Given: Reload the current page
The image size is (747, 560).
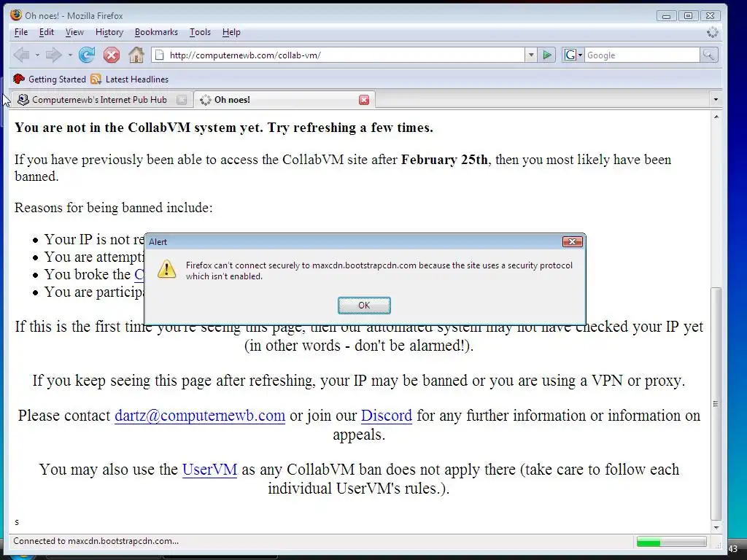Looking at the screenshot, I should (x=87, y=55).
